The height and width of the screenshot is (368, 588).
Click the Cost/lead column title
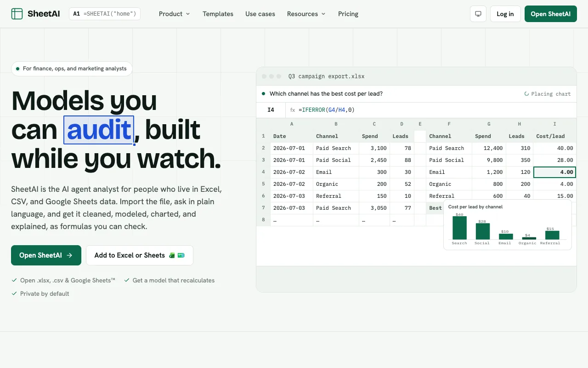click(x=550, y=136)
